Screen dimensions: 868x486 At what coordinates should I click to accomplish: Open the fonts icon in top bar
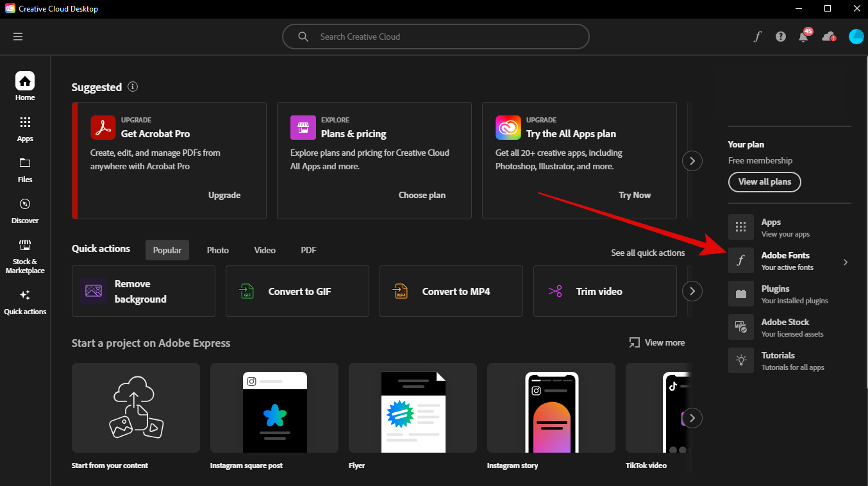757,37
